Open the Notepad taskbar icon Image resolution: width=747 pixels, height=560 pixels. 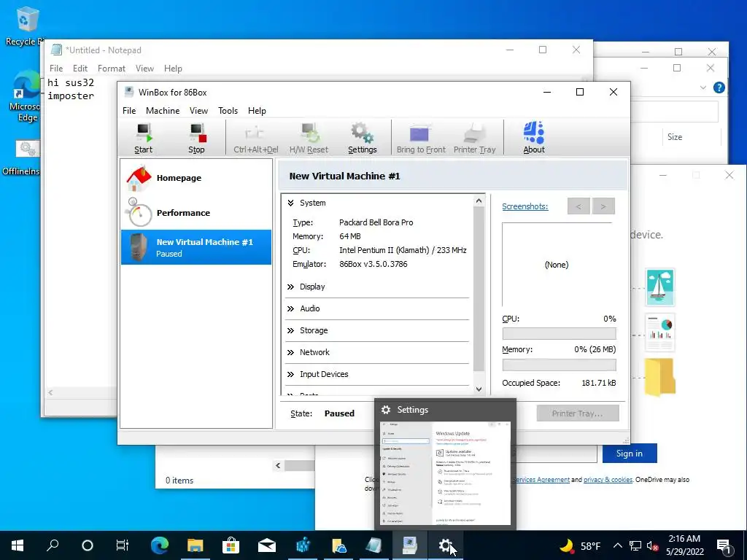[374, 545]
